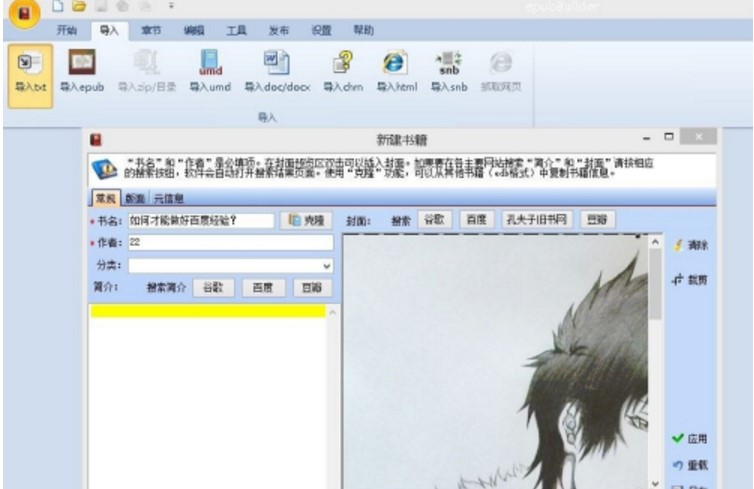Expand the quick access toolbar customize arrow

point(171,6)
